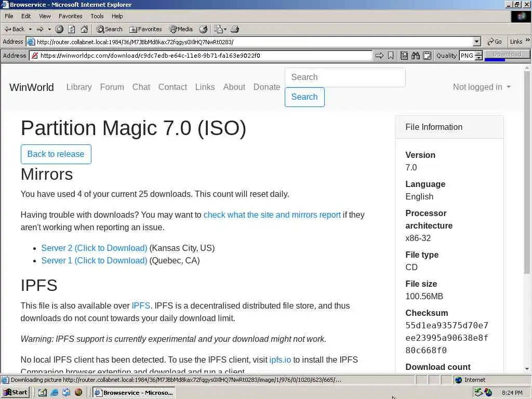This screenshot has width=532, height=399.
Task: Open the Donate nav link
Action: tap(267, 87)
